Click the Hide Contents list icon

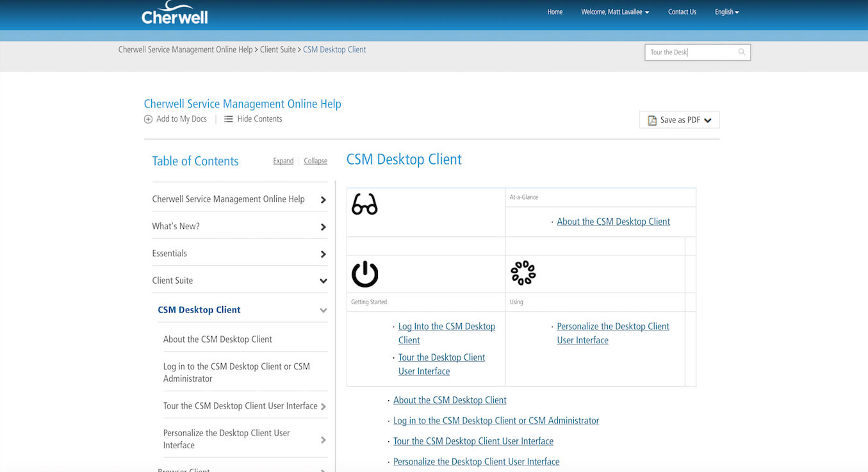(228, 119)
